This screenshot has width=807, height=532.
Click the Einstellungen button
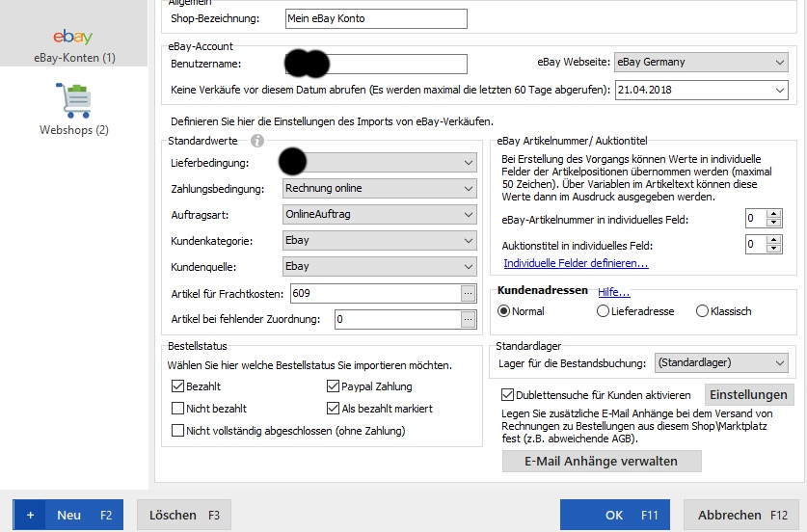[749, 394]
